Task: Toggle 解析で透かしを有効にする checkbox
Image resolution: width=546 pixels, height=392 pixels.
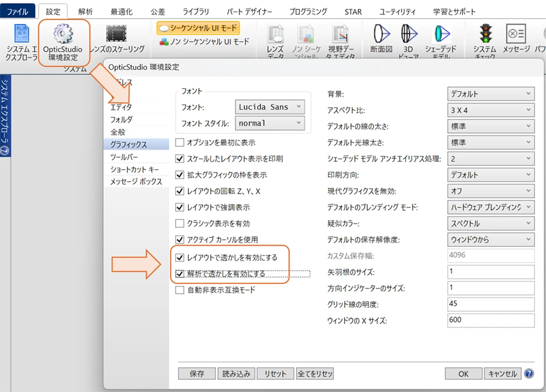Action: coord(180,274)
